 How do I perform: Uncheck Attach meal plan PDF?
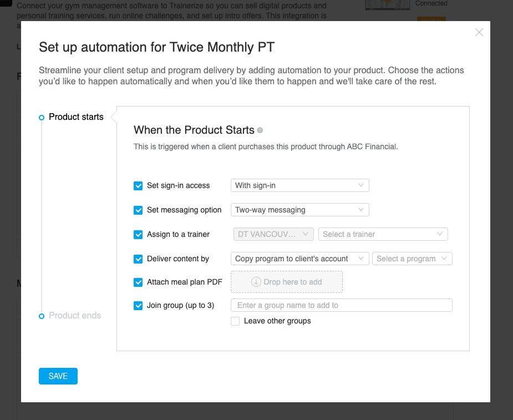[x=138, y=282]
